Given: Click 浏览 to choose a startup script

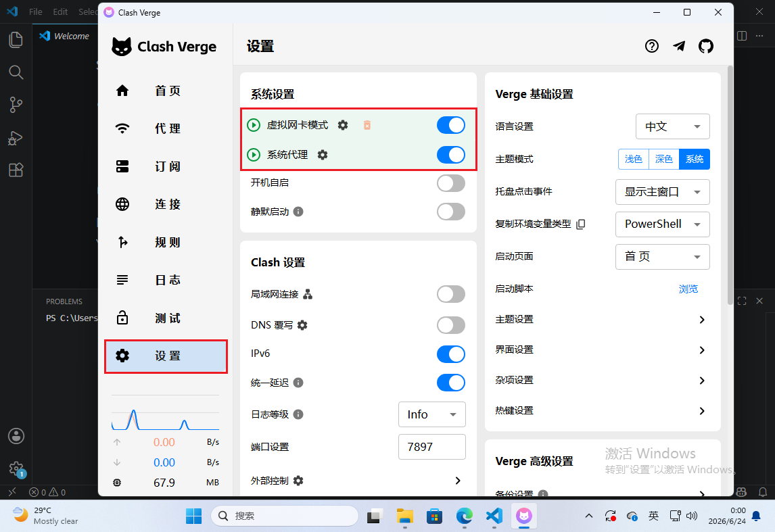Looking at the screenshot, I should 688,289.
